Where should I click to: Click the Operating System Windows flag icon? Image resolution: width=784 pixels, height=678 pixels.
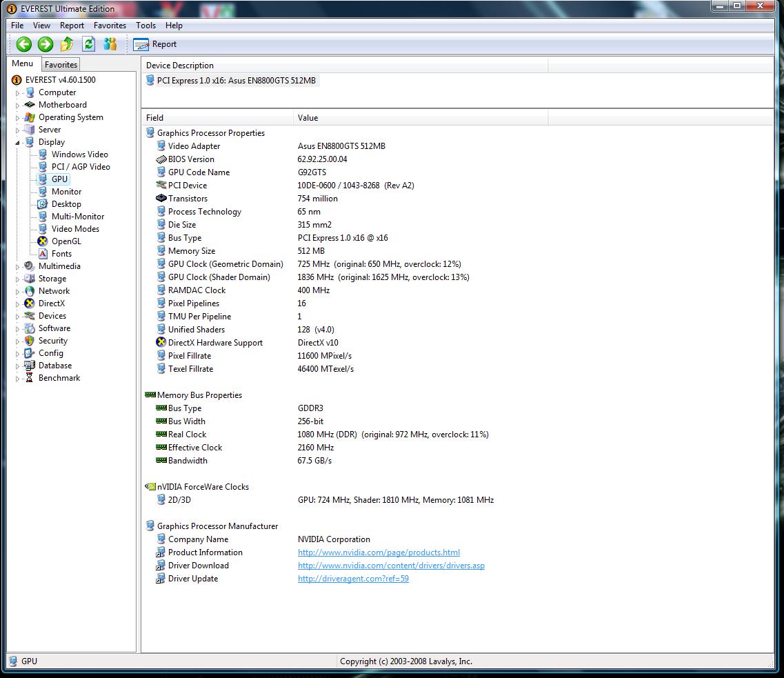(x=30, y=117)
